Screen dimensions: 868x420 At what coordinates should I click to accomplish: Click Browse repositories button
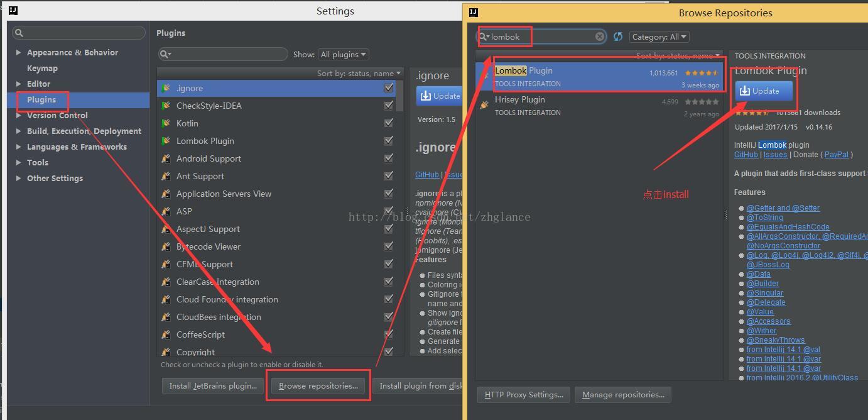[318, 386]
